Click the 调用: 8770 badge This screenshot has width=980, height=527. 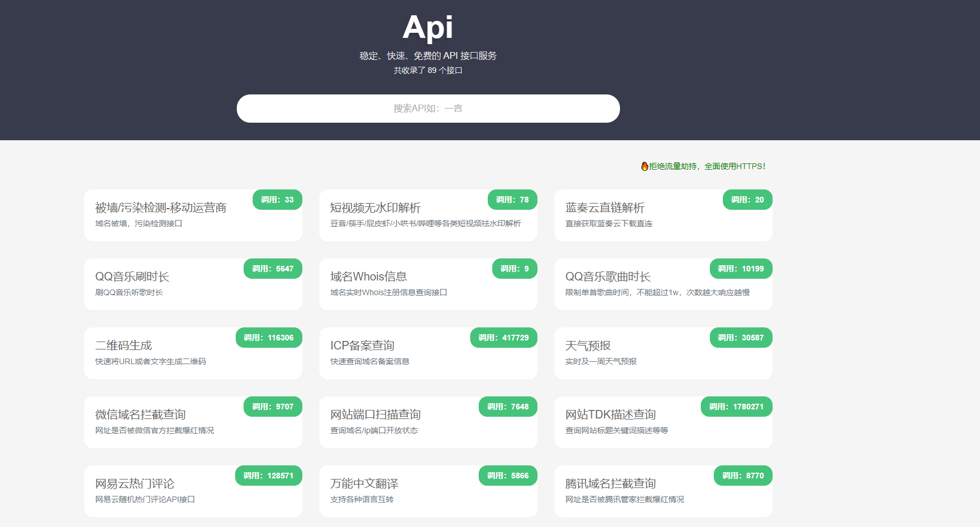pyautogui.click(x=743, y=476)
